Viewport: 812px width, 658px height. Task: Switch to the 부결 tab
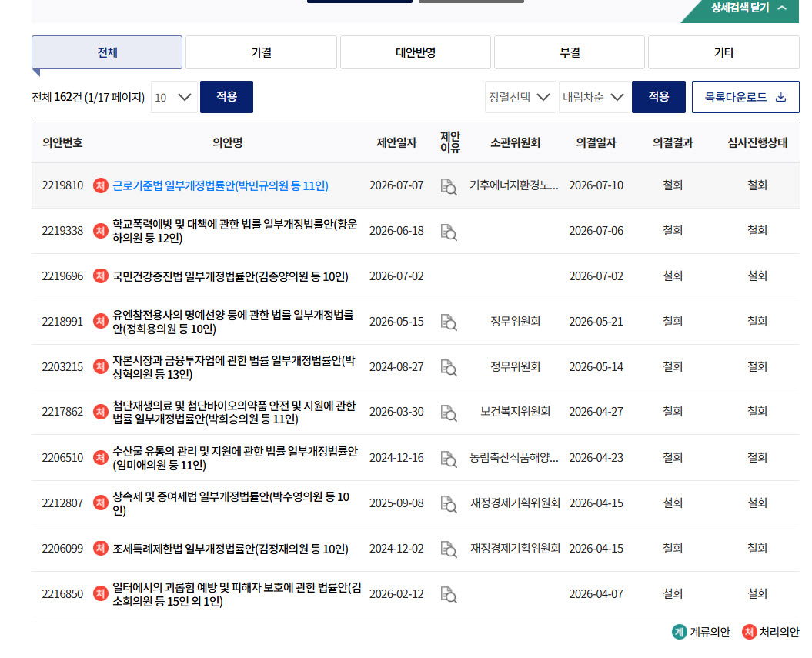click(x=570, y=52)
